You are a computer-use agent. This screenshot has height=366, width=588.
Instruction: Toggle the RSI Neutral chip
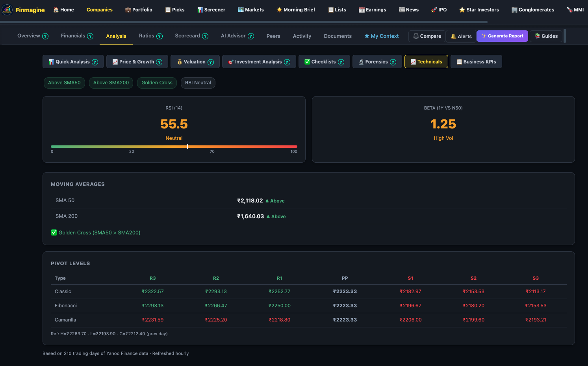click(198, 83)
